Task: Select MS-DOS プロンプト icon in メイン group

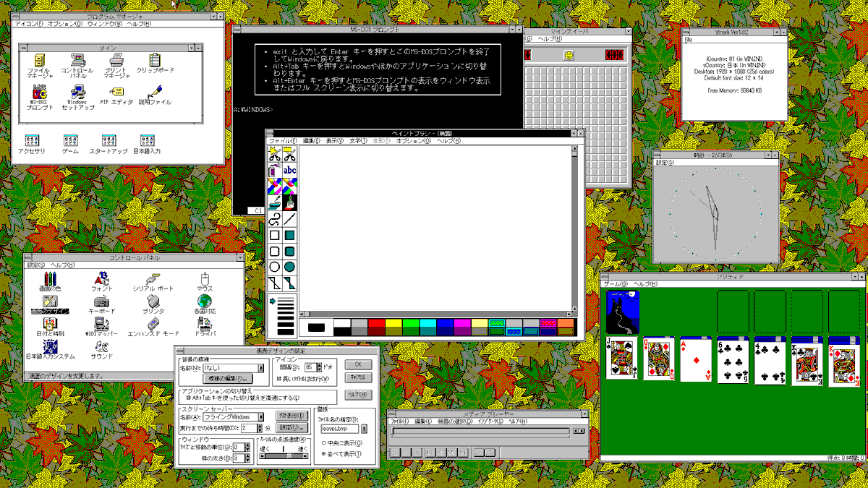Action: pyautogui.click(x=40, y=96)
